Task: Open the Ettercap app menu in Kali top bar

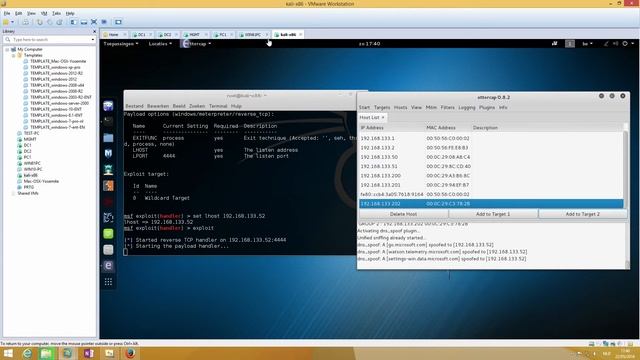Action: (x=196, y=44)
